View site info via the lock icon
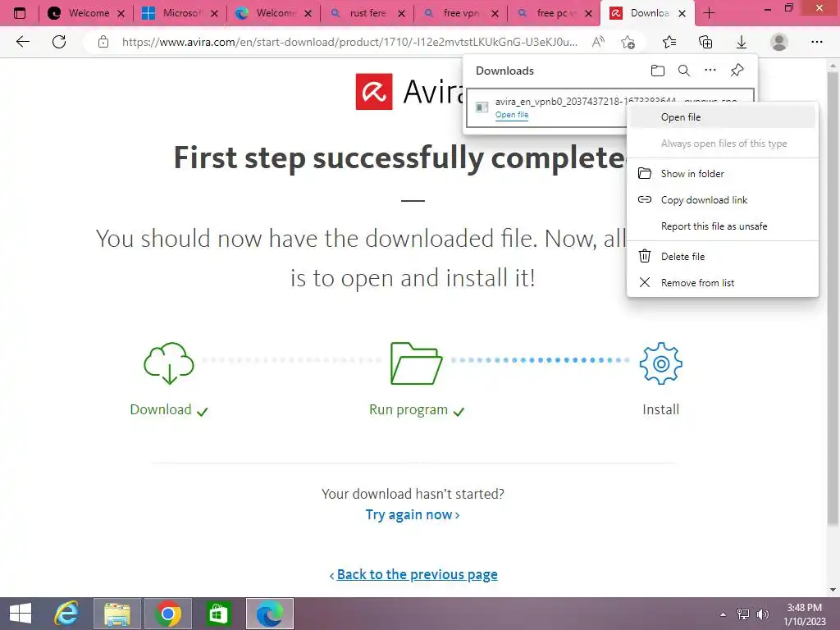The width and height of the screenshot is (840, 630). tap(103, 42)
